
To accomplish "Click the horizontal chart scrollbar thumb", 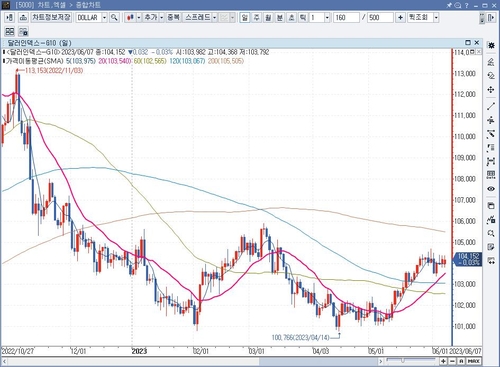I will (318, 361).
